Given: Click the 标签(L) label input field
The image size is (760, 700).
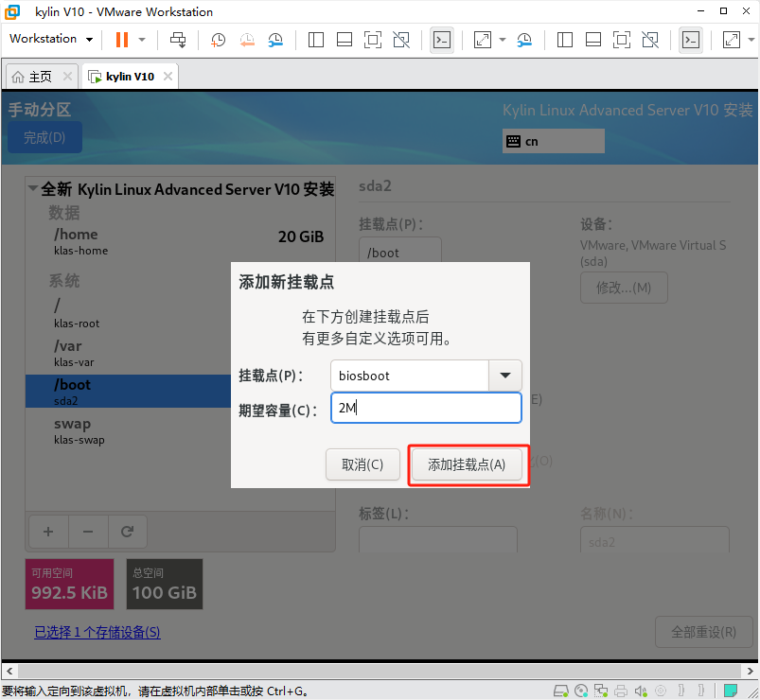Looking at the screenshot, I should pyautogui.click(x=437, y=539).
